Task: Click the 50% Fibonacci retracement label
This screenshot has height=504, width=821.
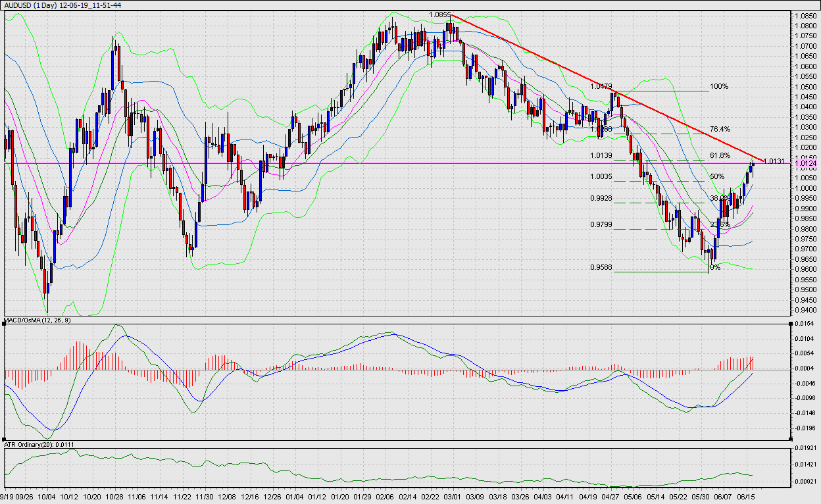Action: click(717, 176)
